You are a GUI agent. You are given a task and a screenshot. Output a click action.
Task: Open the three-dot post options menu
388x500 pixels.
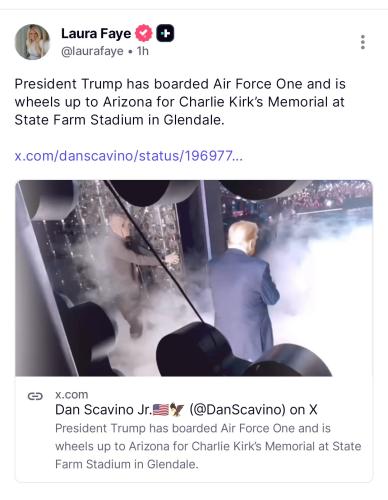[x=363, y=42]
